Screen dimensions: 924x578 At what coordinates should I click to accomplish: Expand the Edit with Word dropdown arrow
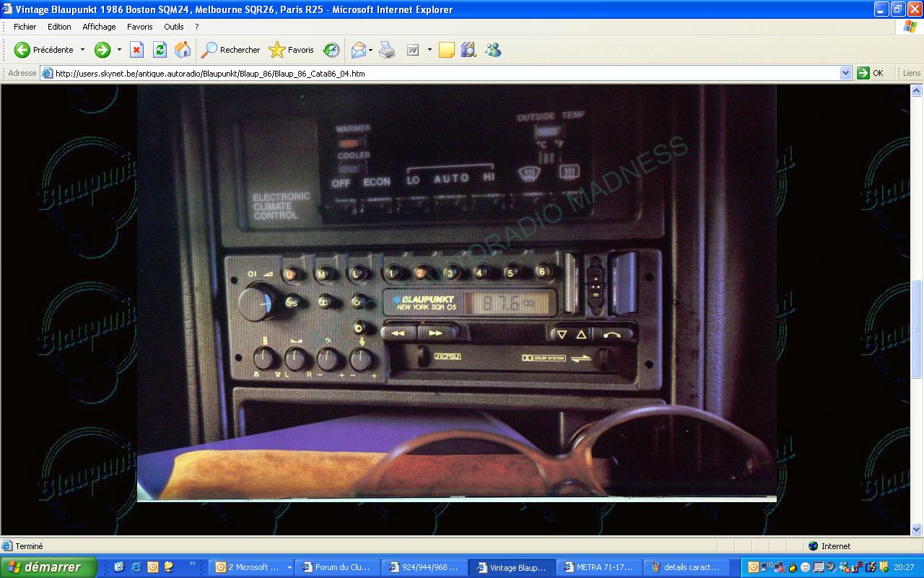[430, 50]
